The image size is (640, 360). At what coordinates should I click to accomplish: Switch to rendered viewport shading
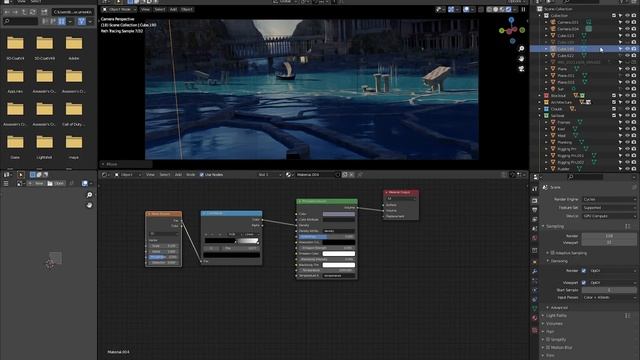[509, 9]
